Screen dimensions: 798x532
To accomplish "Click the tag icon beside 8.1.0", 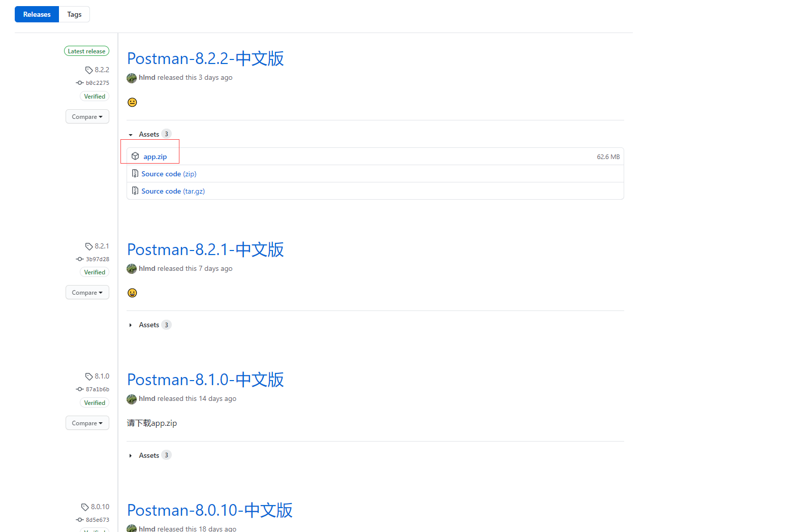I will 89,377.
